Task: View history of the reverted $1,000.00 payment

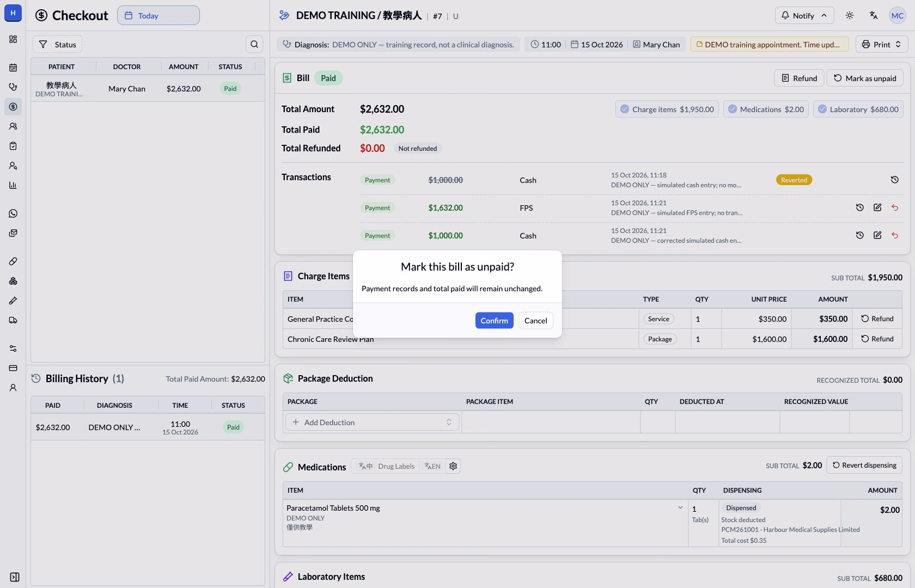Action: [x=895, y=180]
